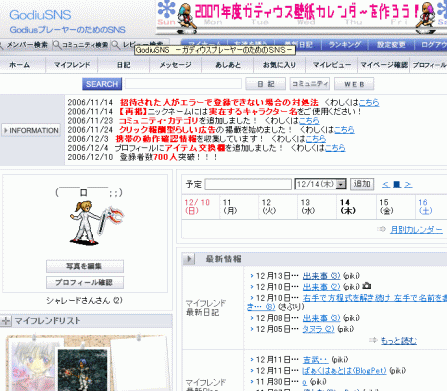Click the GodiuSNS logo

pyautogui.click(x=40, y=15)
